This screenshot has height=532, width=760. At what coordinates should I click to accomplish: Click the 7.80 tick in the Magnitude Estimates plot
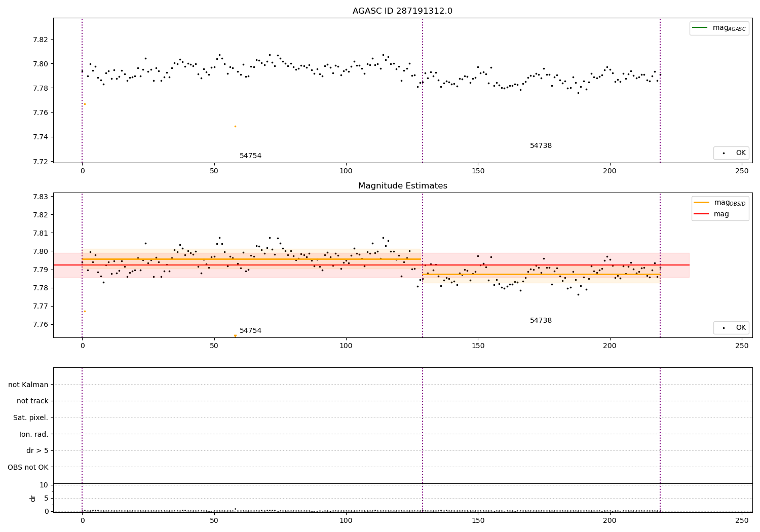pyautogui.click(x=40, y=251)
